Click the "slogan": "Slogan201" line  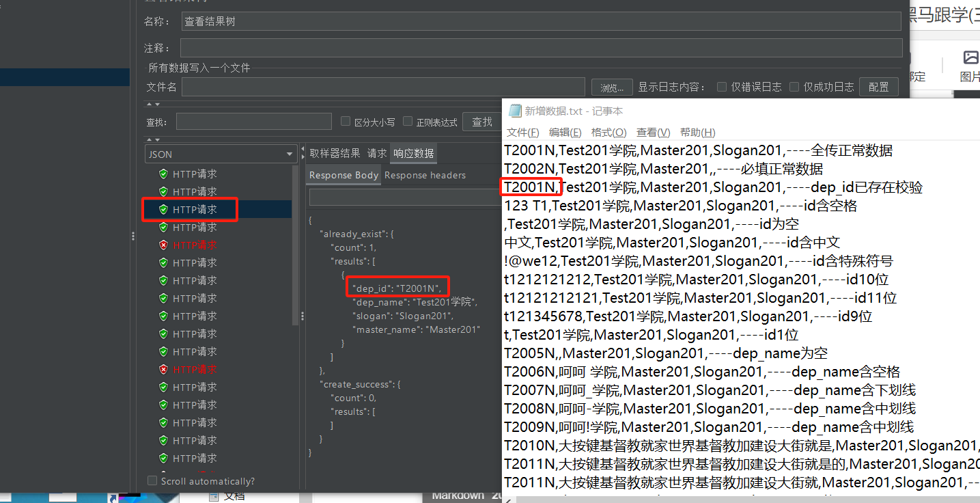[x=403, y=316]
